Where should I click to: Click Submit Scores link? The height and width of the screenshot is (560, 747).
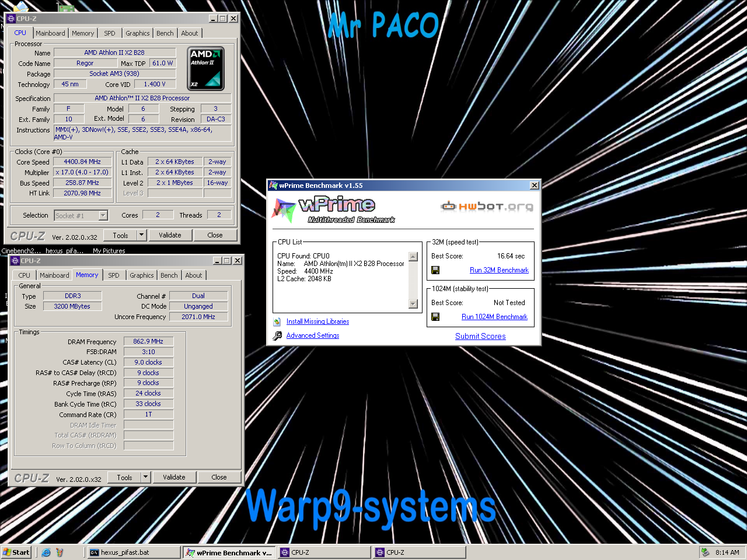[480, 336]
